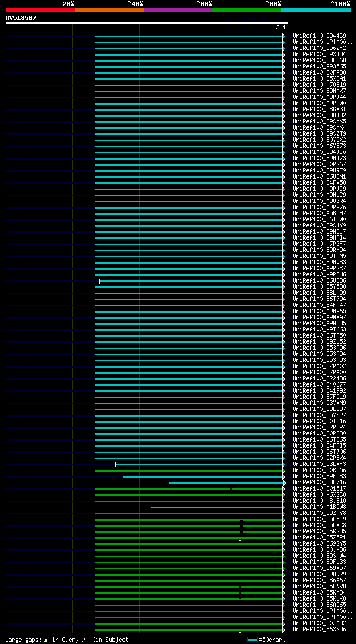Image resolution: width=356 pixels, height=644 pixels.
Task: Select hit label UniRef100_A5BDH7
Action: pos(319,213)
